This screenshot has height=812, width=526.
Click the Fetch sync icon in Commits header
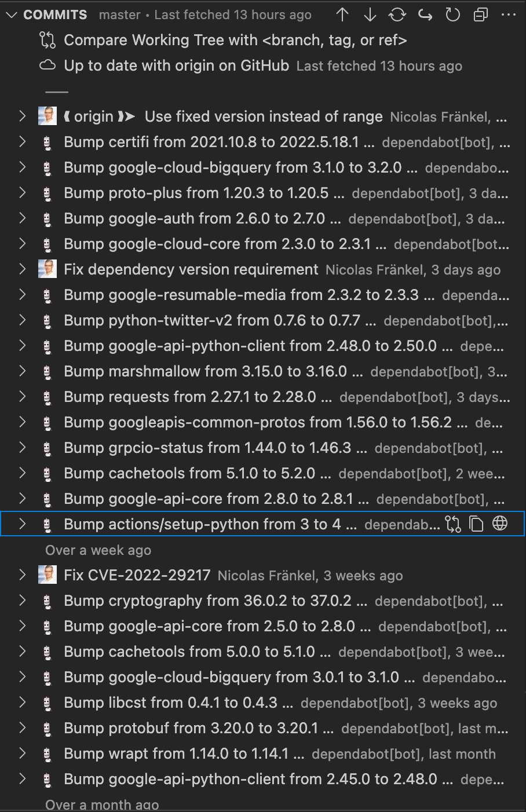[x=397, y=15]
